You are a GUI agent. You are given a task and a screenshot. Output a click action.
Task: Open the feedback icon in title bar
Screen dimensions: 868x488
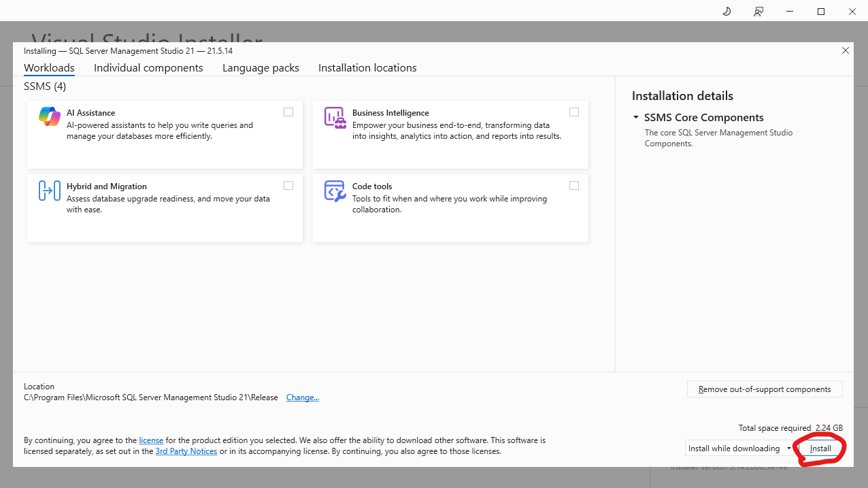[x=758, y=12]
